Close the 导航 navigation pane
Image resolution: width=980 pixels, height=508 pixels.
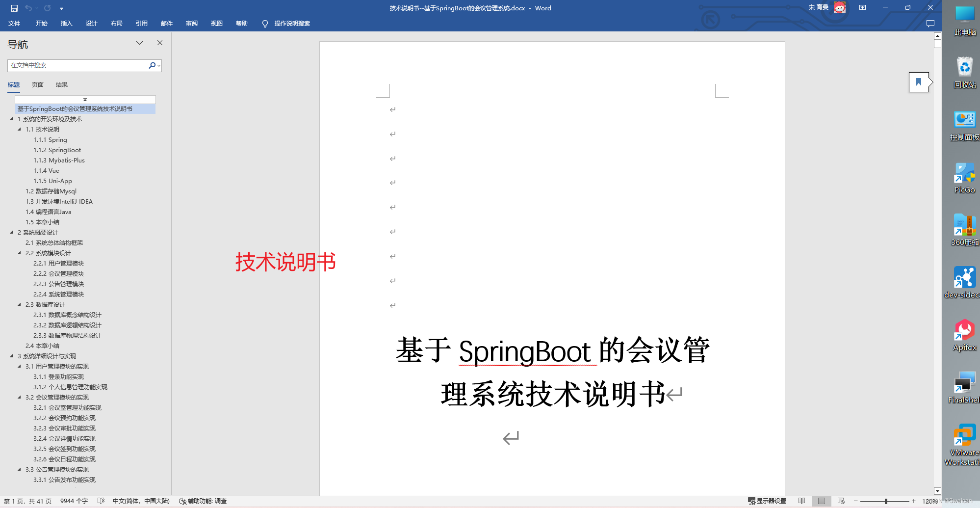pyautogui.click(x=160, y=43)
